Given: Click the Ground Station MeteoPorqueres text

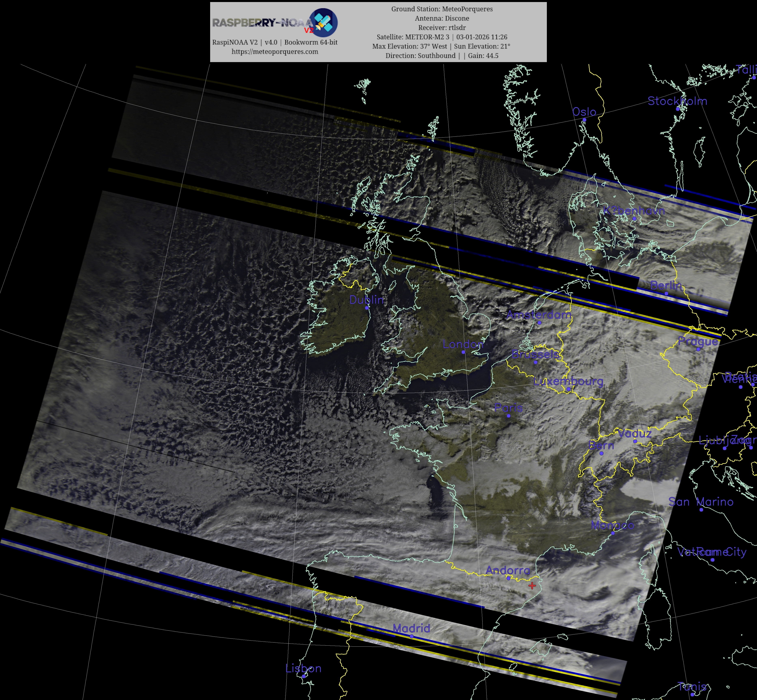Looking at the screenshot, I should pos(442,9).
